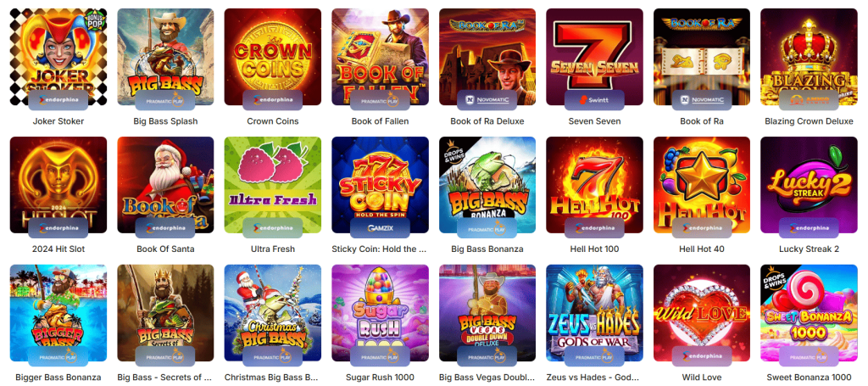Click the Novomatic badge on Book of Ra Deluxe
Viewport: 868px width, 386px height.
click(487, 100)
